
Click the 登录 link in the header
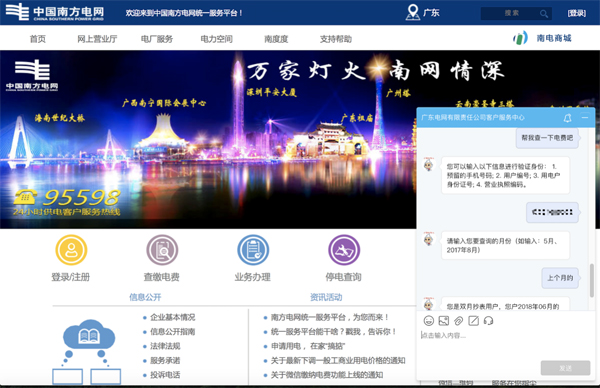coord(577,13)
